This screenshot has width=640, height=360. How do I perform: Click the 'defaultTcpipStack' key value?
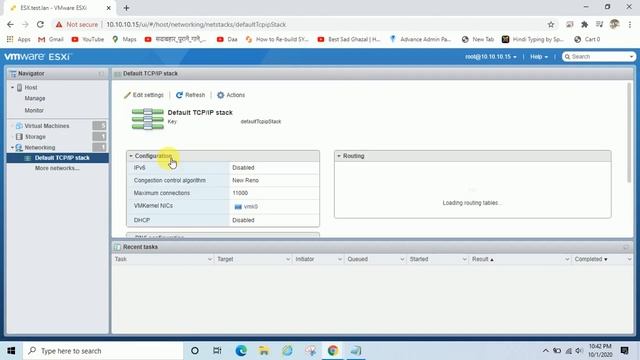[x=261, y=122]
